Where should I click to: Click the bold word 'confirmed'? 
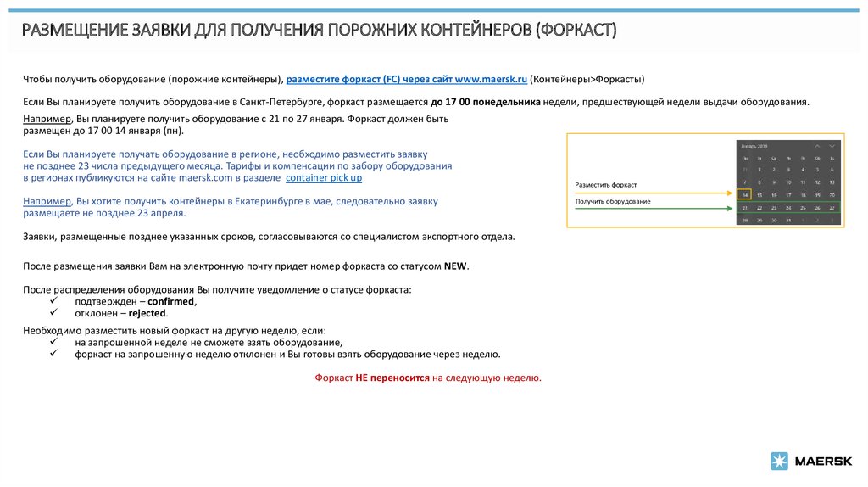(x=170, y=301)
